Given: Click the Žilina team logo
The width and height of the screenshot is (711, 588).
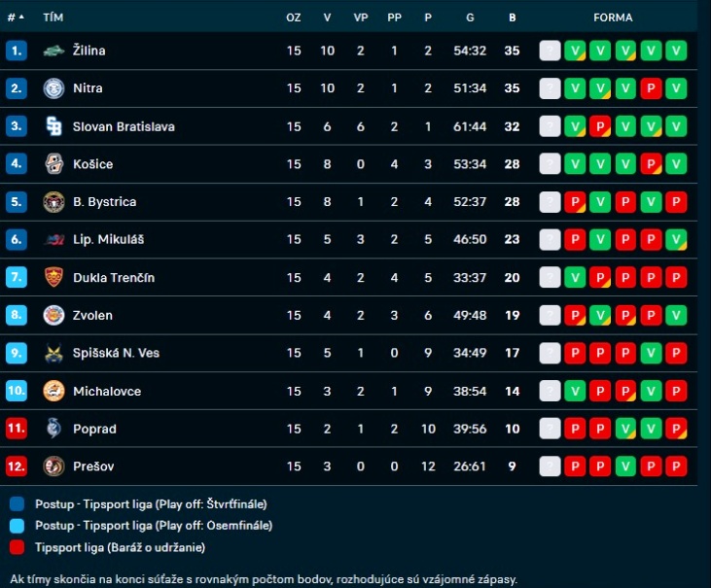Looking at the screenshot, I should (x=53, y=51).
